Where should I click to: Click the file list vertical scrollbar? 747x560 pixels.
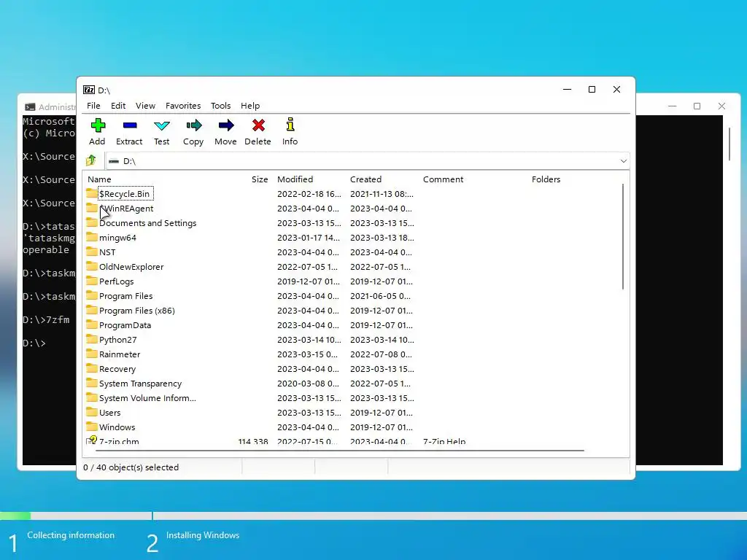tap(623, 237)
